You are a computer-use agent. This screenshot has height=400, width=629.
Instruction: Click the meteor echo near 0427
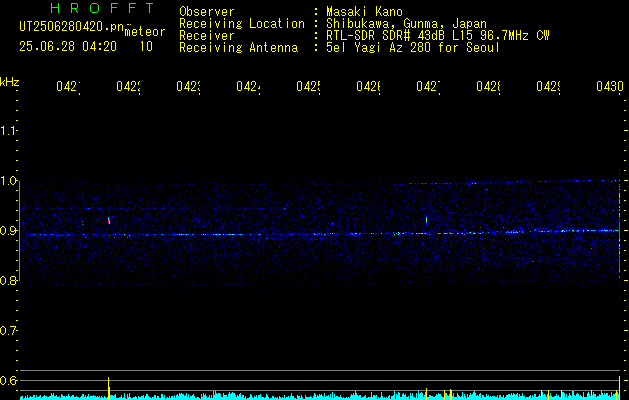pyautogui.click(x=426, y=219)
